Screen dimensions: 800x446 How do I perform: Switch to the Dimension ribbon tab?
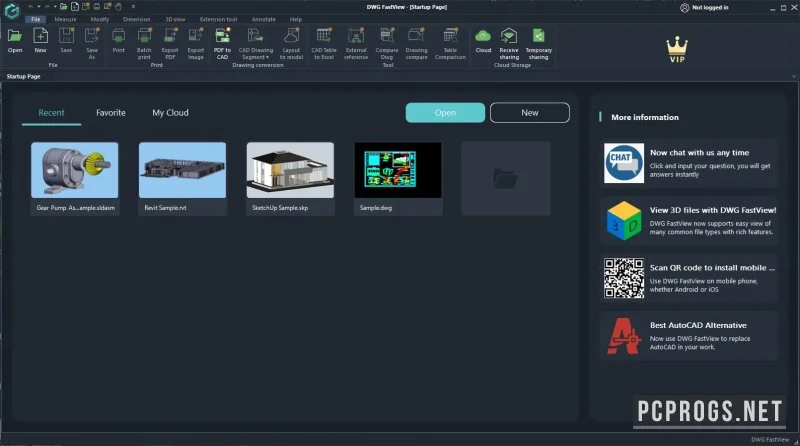tap(136, 19)
